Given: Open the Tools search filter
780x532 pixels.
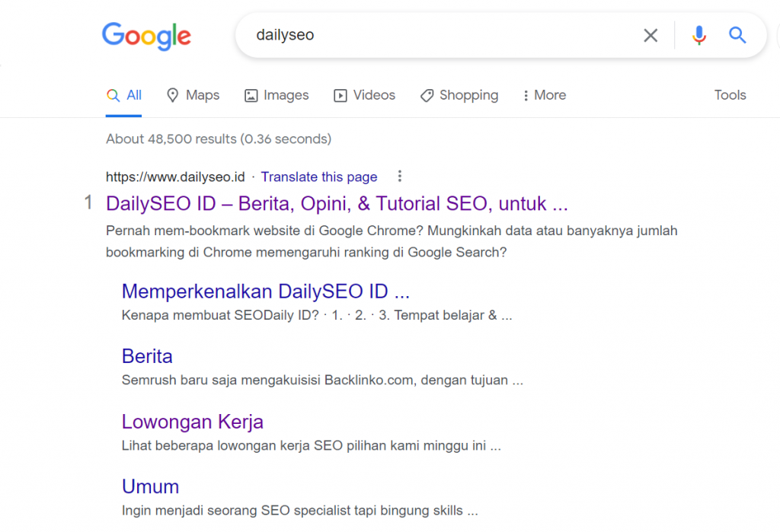Looking at the screenshot, I should pos(730,95).
